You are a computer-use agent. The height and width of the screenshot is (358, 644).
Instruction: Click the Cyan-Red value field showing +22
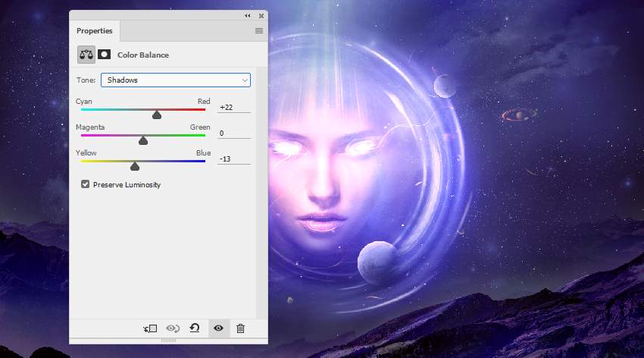coord(233,107)
